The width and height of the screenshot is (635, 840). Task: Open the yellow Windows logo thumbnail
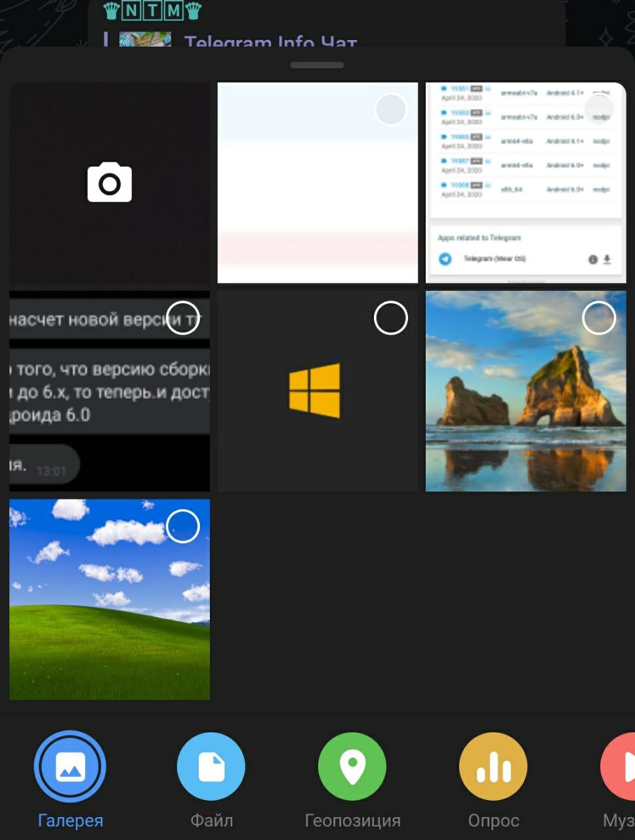[317, 391]
